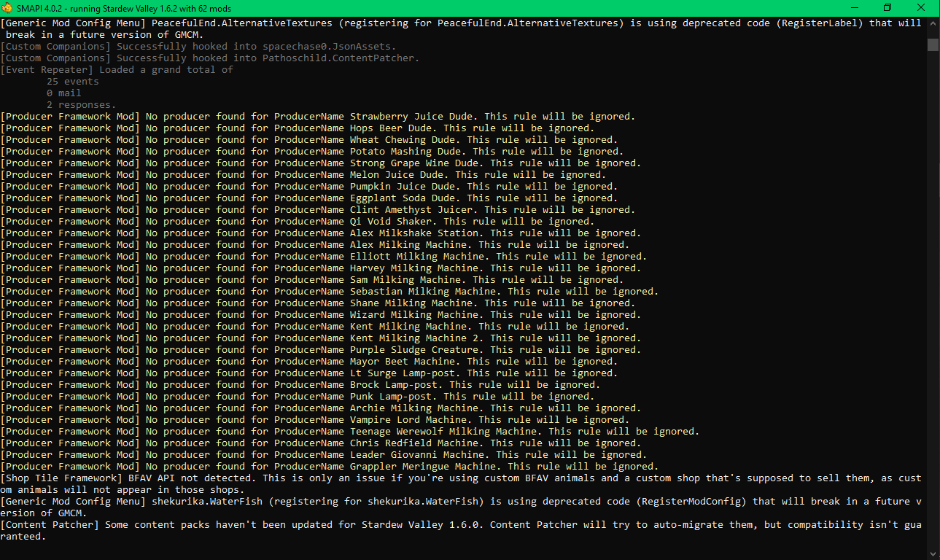
Task: Click the 'Wheat Chewing Dude' log line
Action: point(309,140)
